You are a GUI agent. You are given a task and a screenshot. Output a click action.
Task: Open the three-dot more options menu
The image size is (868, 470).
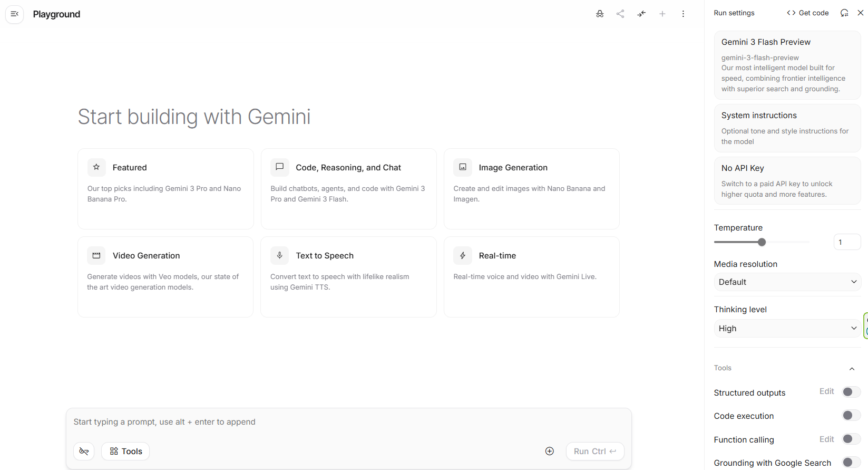[x=683, y=14]
